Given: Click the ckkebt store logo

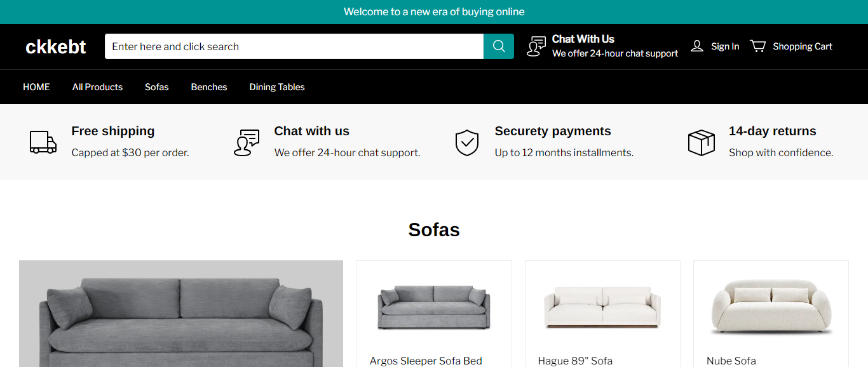Looking at the screenshot, I should pyautogui.click(x=56, y=46).
